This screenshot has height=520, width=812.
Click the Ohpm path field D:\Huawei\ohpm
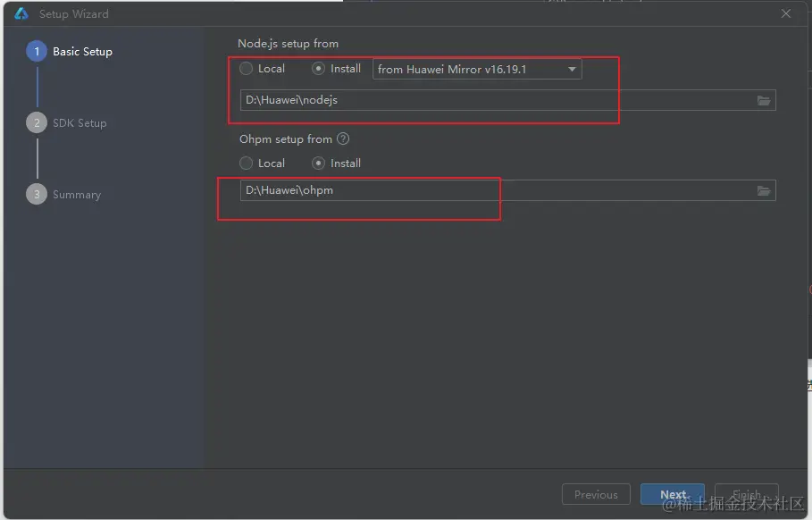[507, 190]
